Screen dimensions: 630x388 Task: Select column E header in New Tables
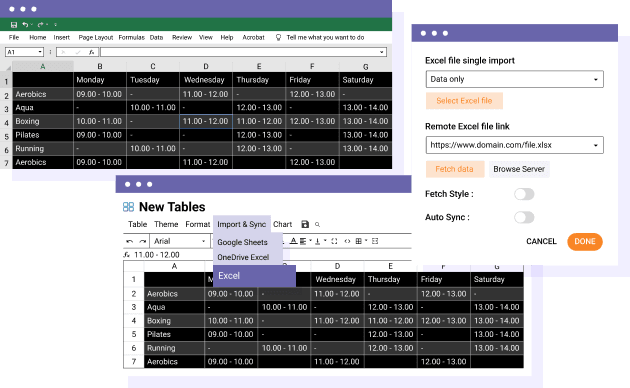(391, 266)
